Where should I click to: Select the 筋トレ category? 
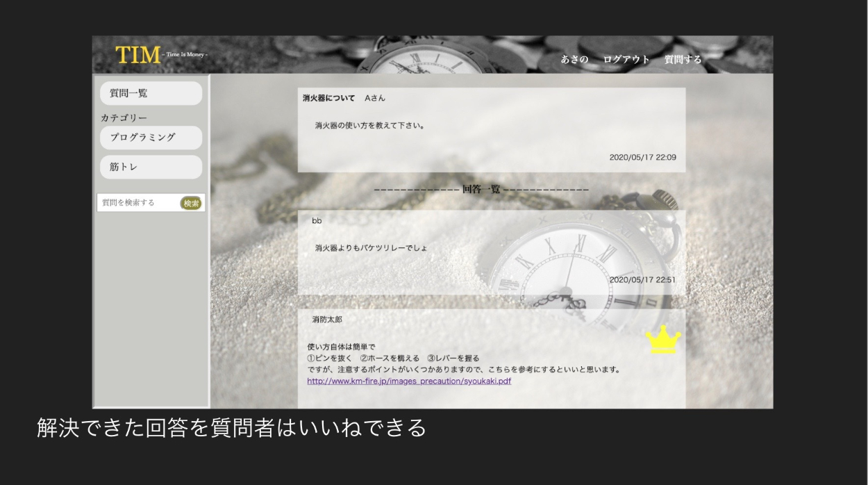tap(151, 167)
